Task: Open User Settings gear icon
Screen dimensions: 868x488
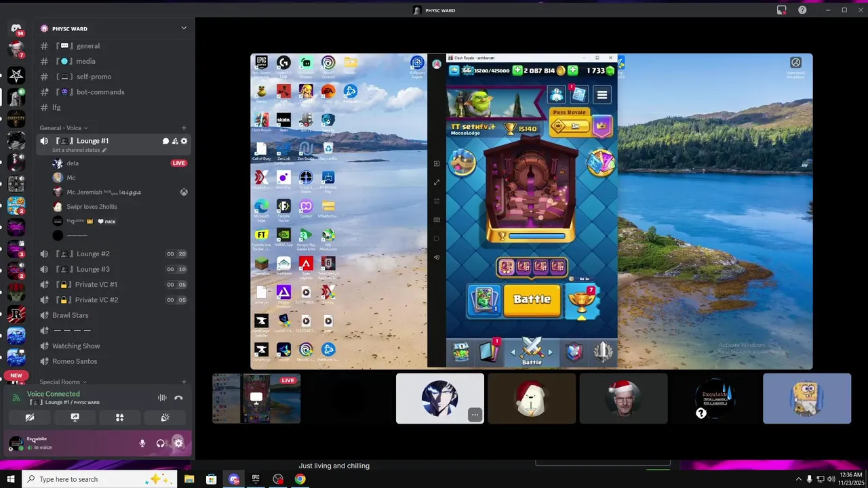Action: click(x=178, y=443)
